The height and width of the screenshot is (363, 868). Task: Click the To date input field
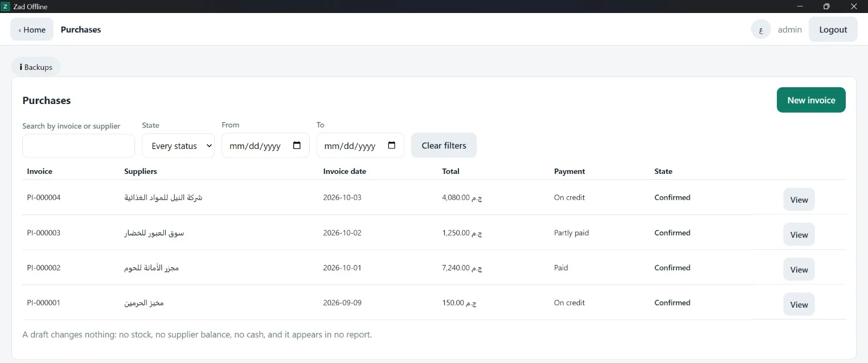(360, 146)
